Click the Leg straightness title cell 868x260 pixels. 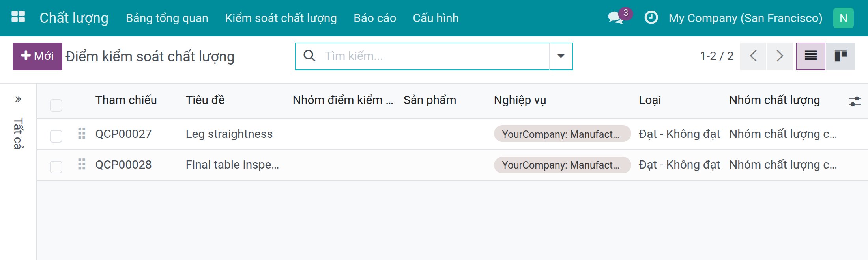[x=229, y=134]
